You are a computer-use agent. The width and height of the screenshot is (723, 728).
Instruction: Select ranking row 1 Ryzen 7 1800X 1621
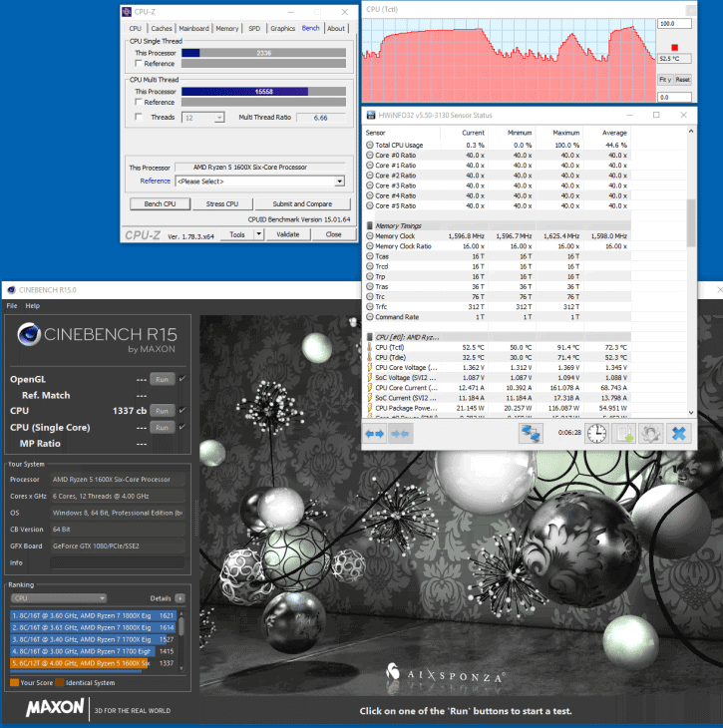[x=93, y=615]
